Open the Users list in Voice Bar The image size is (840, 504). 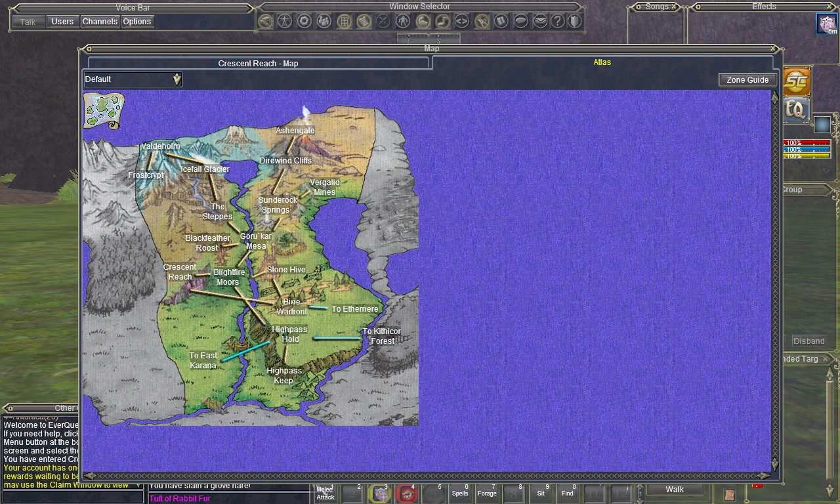tap(62, 22)
